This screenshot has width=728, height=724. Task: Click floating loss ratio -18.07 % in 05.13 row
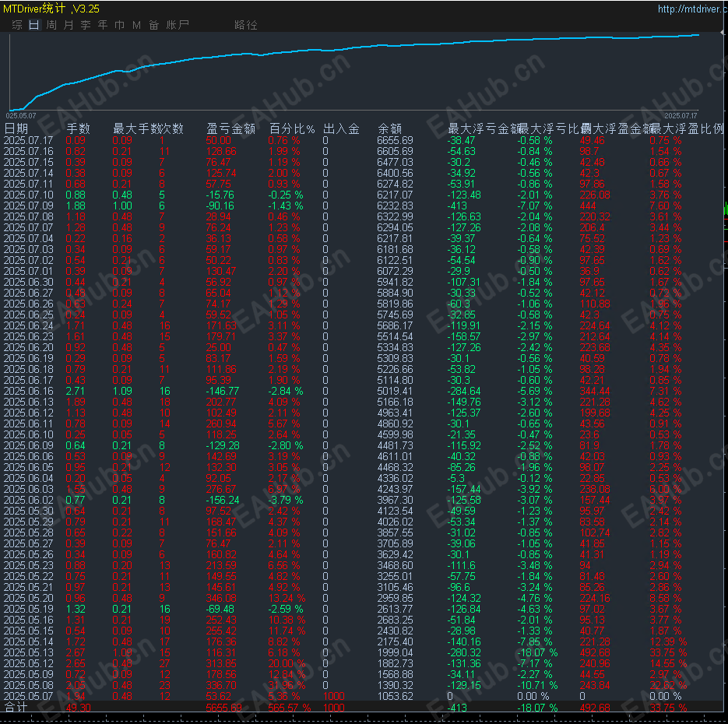coord(538,652)
